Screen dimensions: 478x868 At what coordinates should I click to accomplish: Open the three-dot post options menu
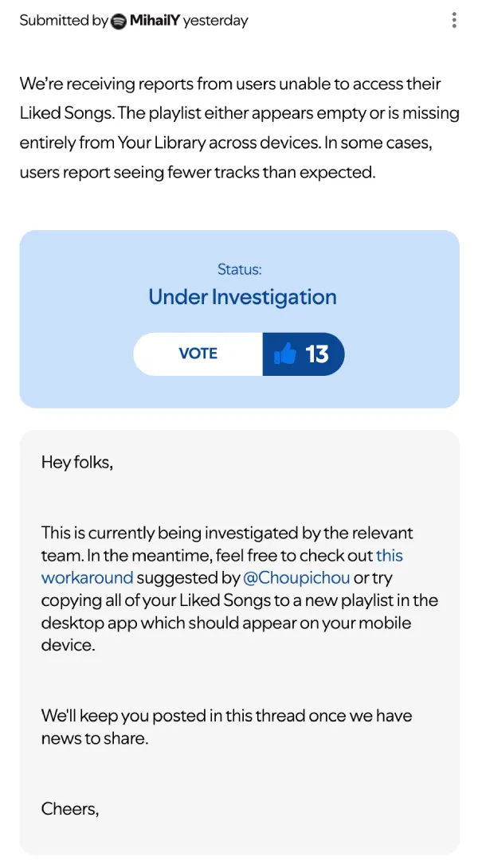(x=454, y=21)
